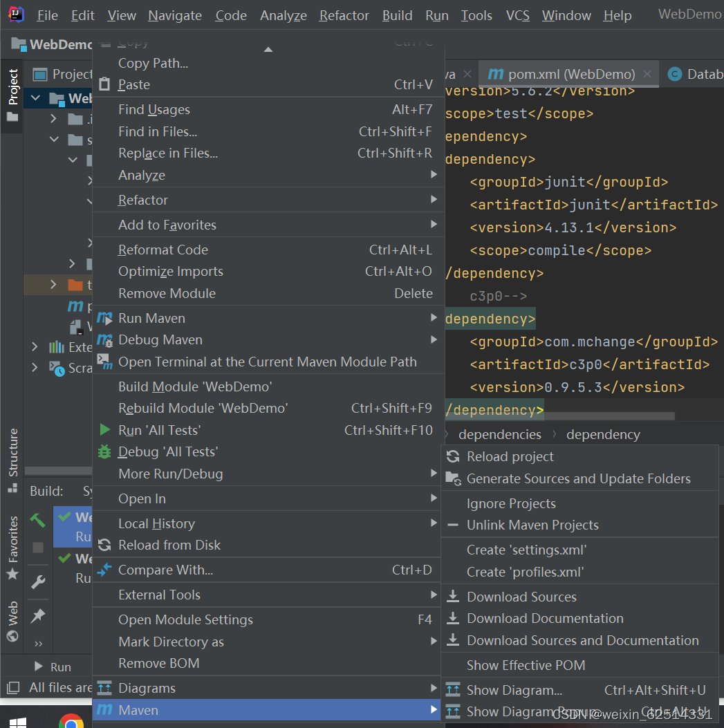
Task: Close the pom.xml (WebDemo) editor tab
Action: click(x=647, y=74)
